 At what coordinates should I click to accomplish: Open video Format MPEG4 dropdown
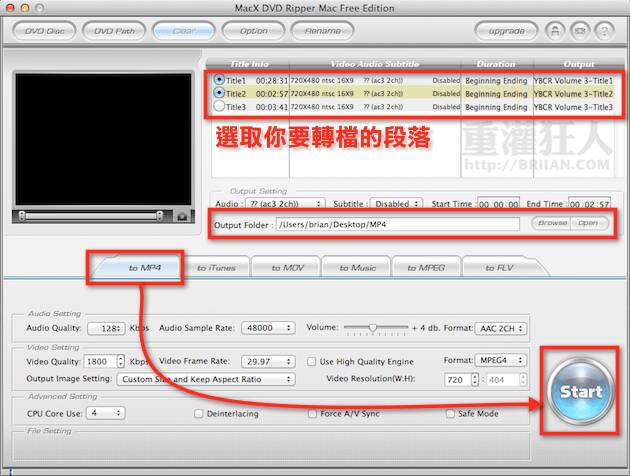click(x=501, y=360)
